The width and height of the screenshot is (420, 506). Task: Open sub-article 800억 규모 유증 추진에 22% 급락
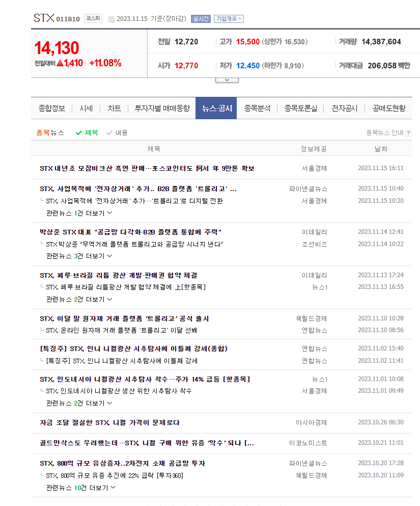[x=115, y=475]
